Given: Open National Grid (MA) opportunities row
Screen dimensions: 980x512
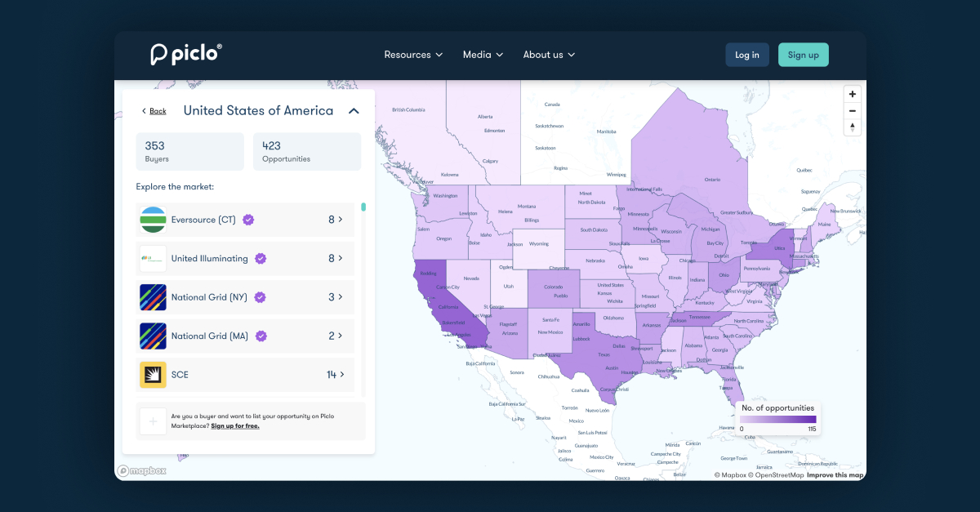Looking at the screenshot, I should [245, 336].
